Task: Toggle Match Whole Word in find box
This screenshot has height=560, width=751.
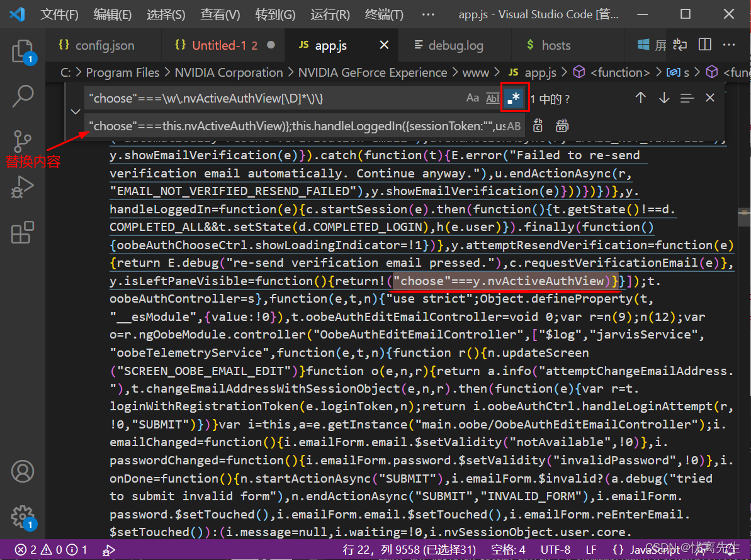Action: coord(493,98)
